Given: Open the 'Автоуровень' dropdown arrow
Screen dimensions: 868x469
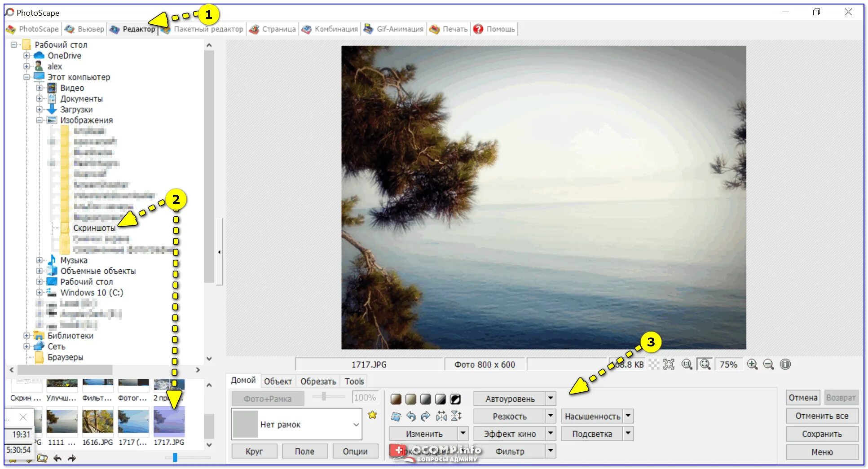Looking at the screenshot, I should pyautogui.click(x=551, y=399).
